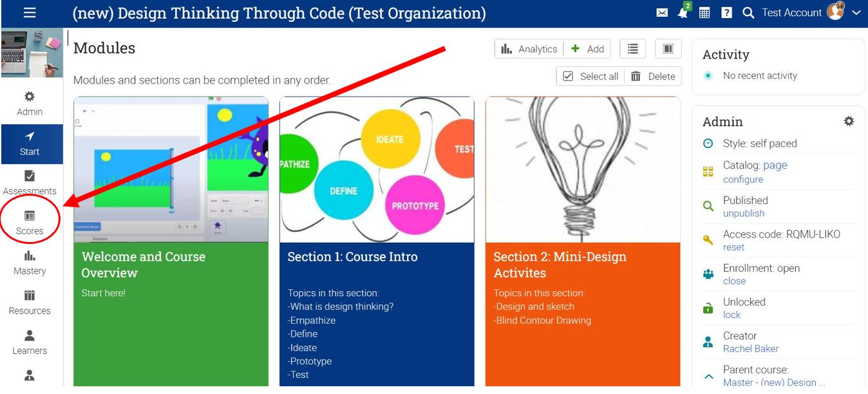Open Mastery in the sidebar

[30, 263]
